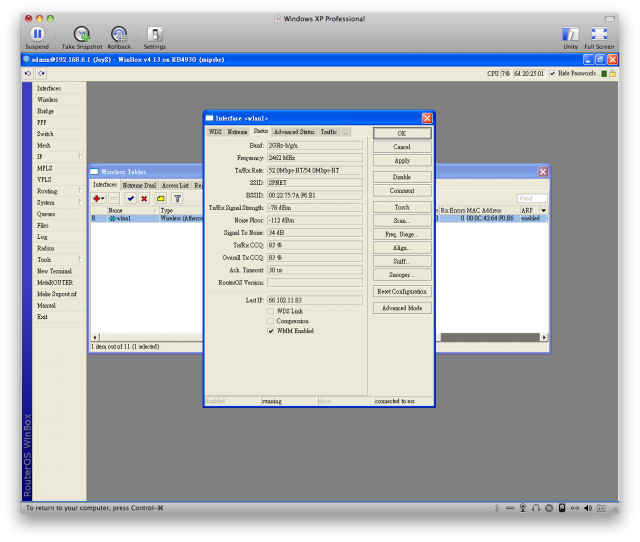The image size is (640, 542).
Task: Click the hard disk device icon
Action: pyautogui.click(x=562, y=508)
